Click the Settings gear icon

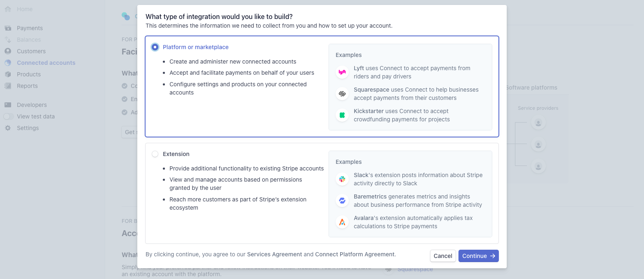click(8, 128)
